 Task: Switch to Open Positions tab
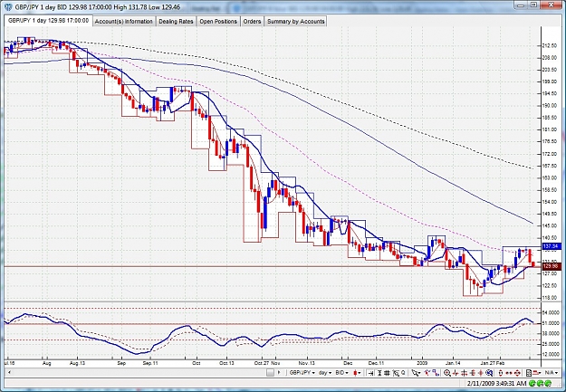coord(218,22)
